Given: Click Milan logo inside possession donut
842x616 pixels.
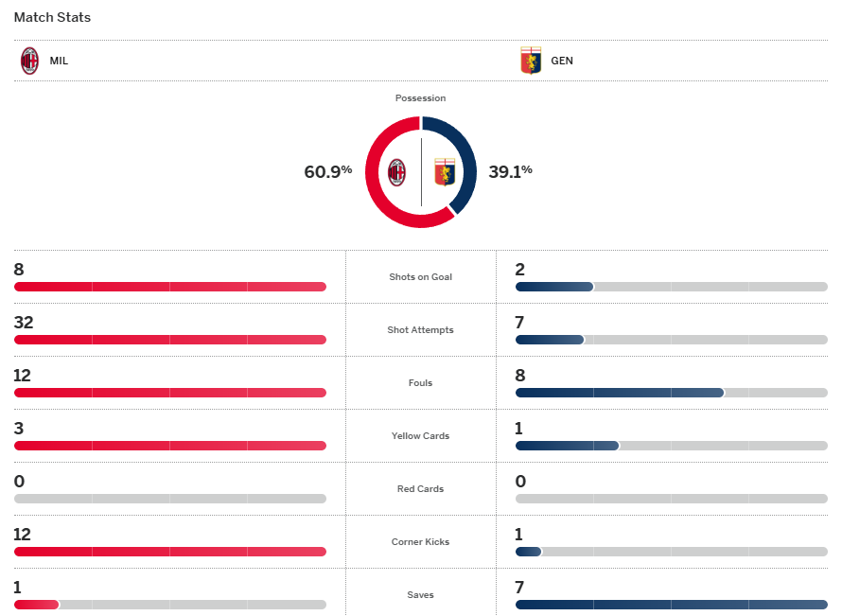Looking at the screenshot, I should pos(397,172).
